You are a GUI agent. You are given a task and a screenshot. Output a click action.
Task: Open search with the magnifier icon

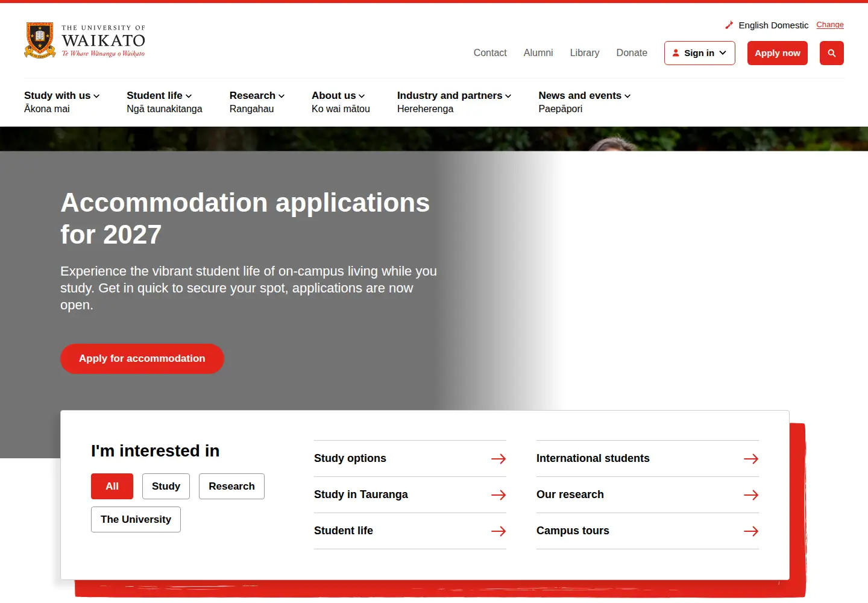pos(832,53)
